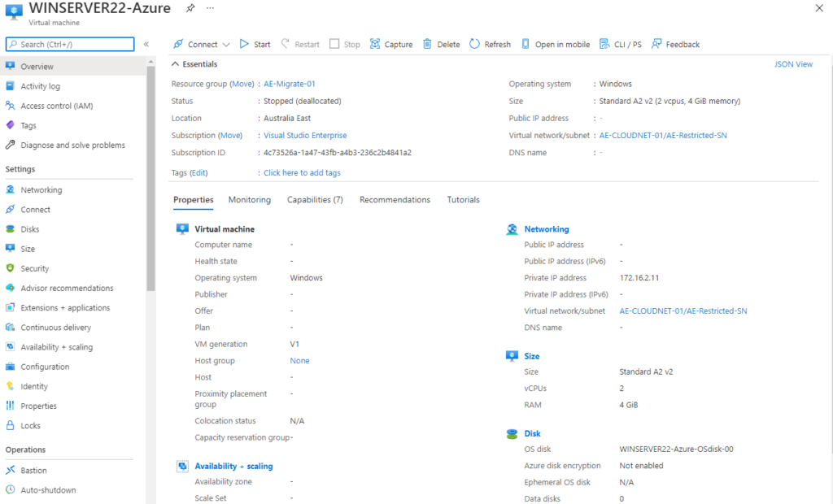Collapse the left menu with the double chevron
This screenshot has height=504, width=833.
coord(146,44)
